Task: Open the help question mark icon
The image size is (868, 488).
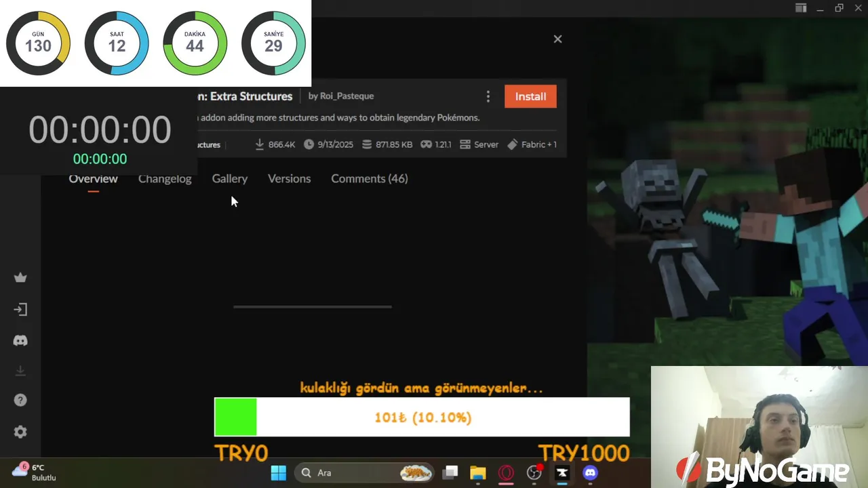Action: point(20,401)
